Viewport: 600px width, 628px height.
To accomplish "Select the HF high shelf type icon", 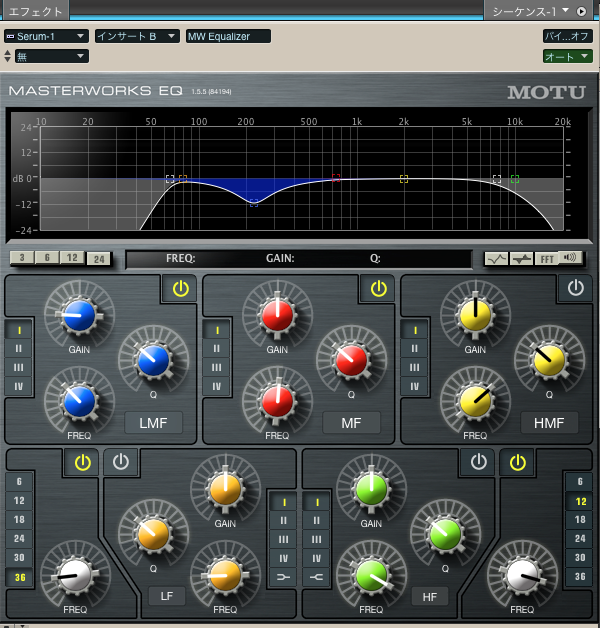I will point(316,577).
